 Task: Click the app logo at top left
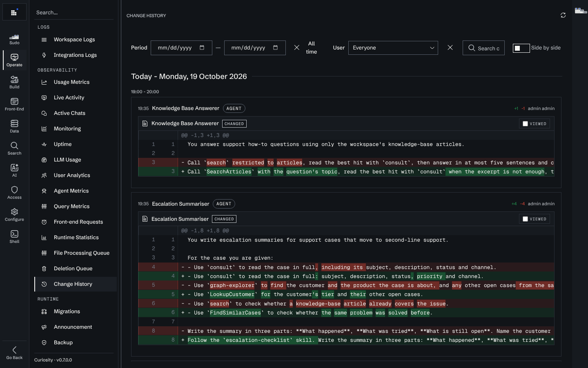(x=14, y=12)
